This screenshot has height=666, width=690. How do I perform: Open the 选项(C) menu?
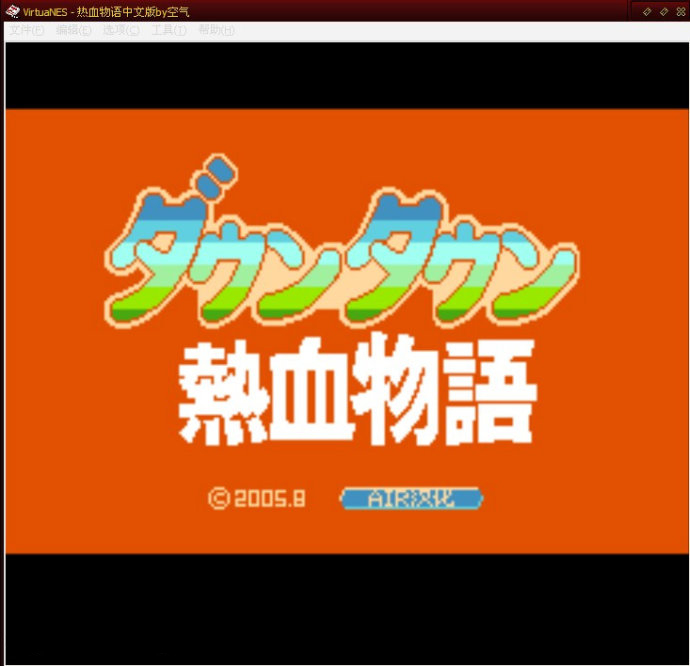point(121,30)
